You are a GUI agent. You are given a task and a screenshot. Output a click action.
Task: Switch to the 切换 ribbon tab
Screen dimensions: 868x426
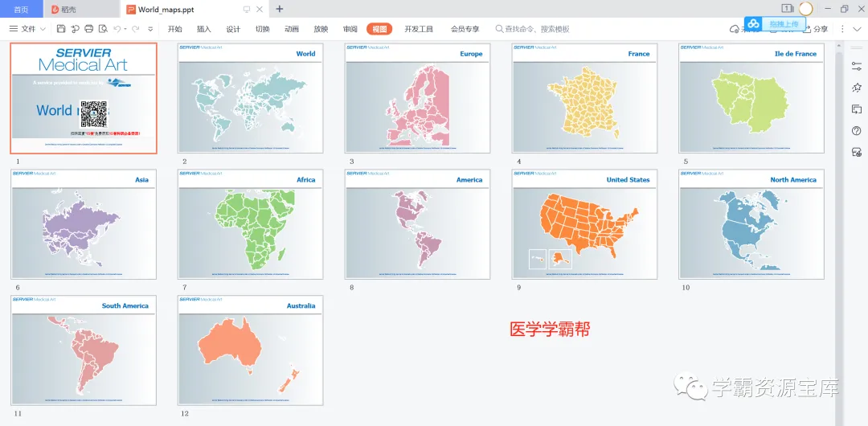tap(263, 29)
